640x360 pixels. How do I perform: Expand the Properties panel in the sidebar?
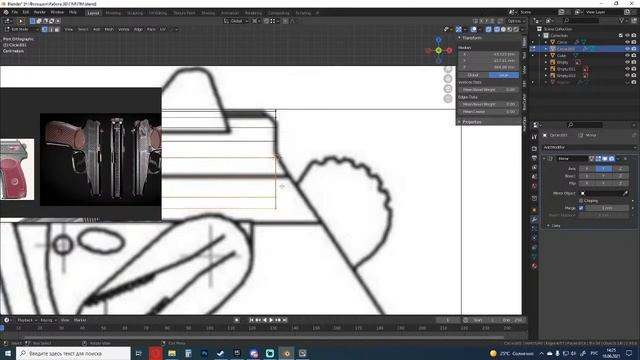[x=460, y=122]
